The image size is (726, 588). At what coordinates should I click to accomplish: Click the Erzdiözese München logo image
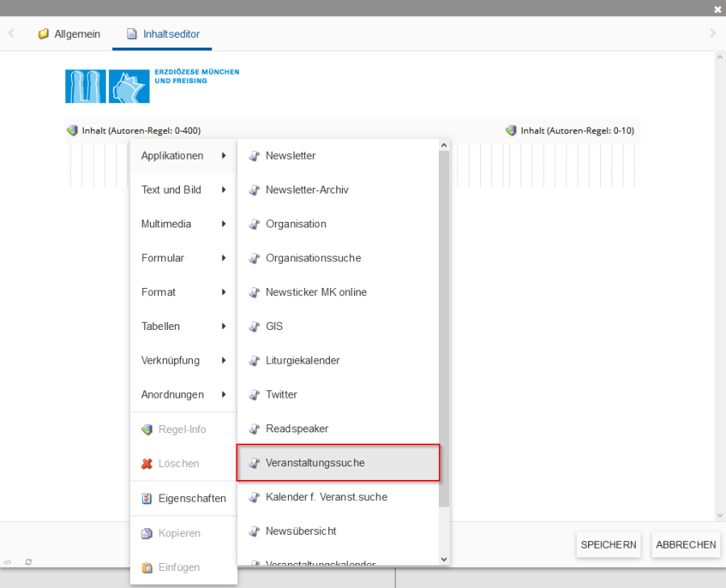click(152, 85)
